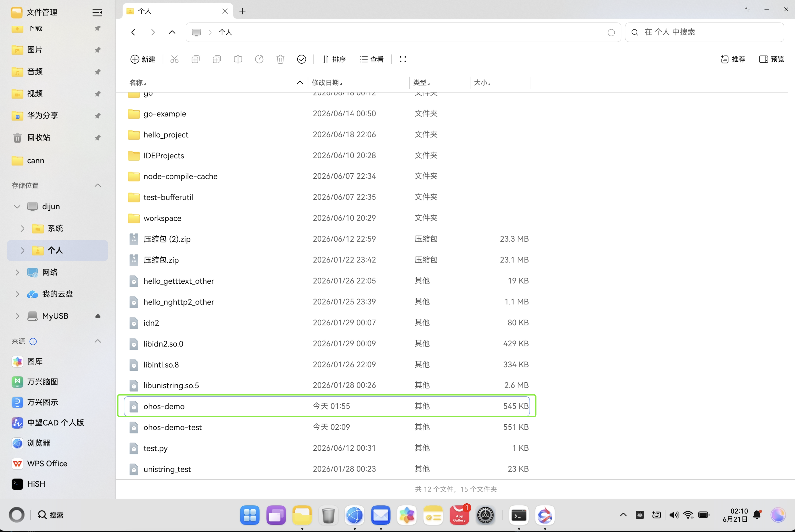
Task: Select the node-compile-cache folder
Action: coord(327,176)
